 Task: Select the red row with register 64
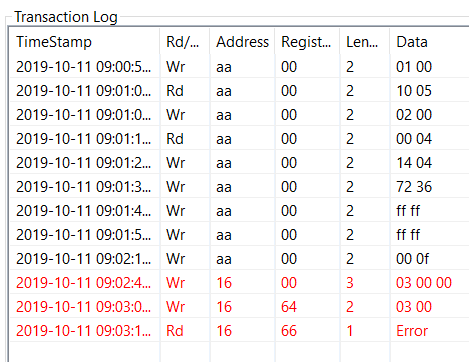239,307
